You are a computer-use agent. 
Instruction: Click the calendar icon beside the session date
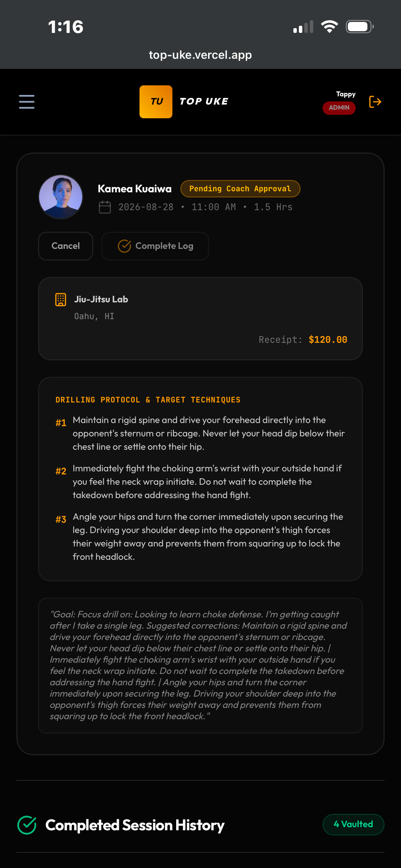105,207
